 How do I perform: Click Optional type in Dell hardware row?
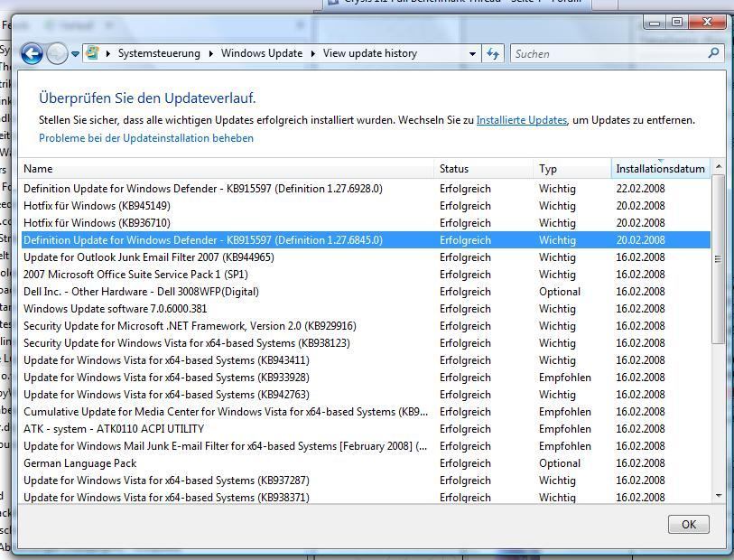click(560, 292)
